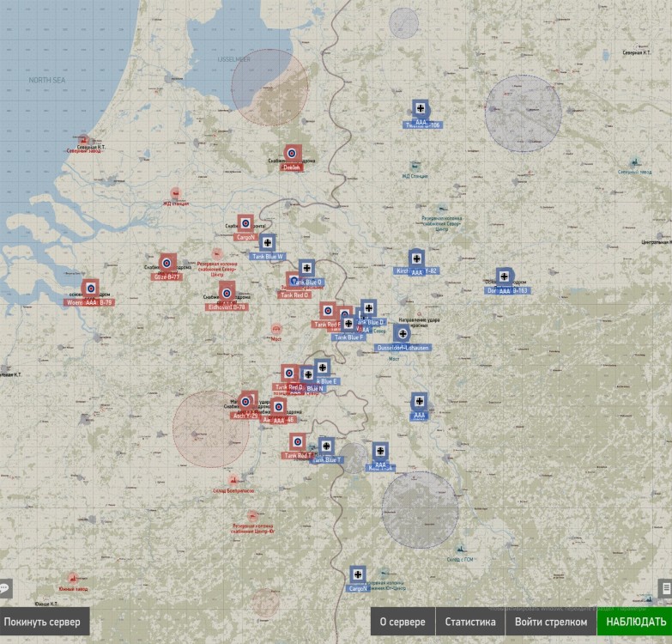Click Tank Red O label
The width and height of the screenshot is (672, 644).
point(294,295)
